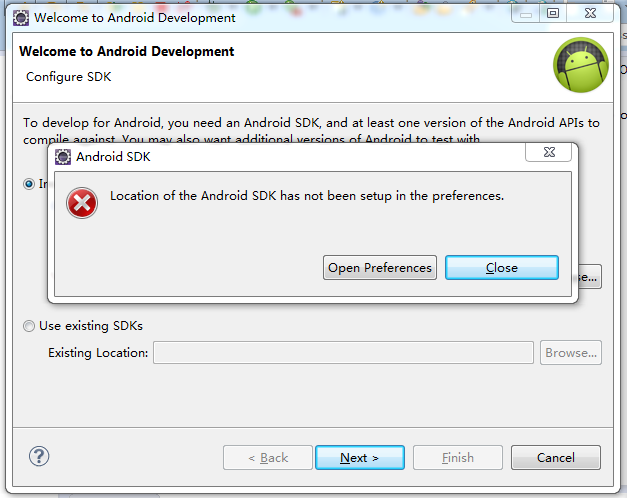Cancel the Android Development wizard
Image resolution: width=627 pixels, height=498 pixels.
(555, 458)
